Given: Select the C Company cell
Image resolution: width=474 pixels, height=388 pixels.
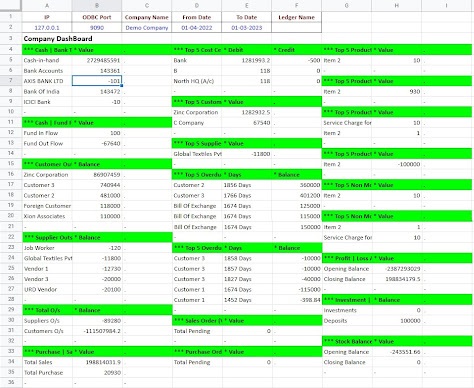Looking at the screenshot, I should click(197, 123).
